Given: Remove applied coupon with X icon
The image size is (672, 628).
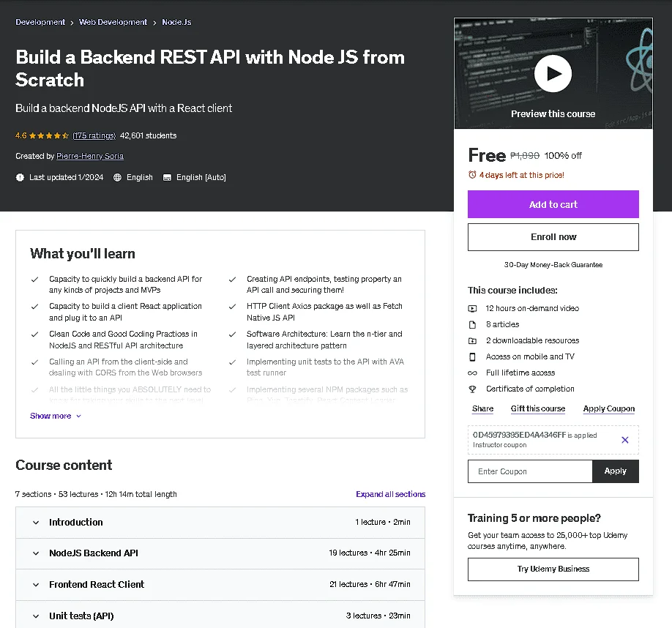Looking at the screenshot, I should click(x=625, y=440).
